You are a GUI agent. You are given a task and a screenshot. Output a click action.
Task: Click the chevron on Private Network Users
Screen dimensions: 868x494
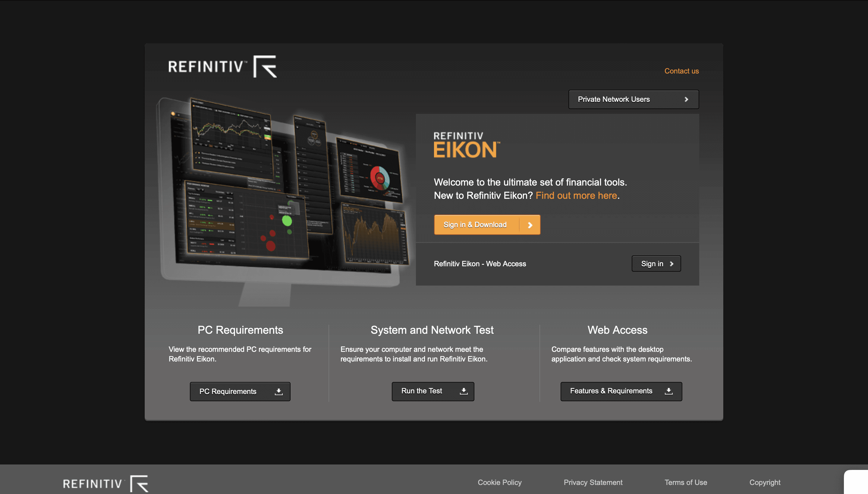[x=686, y=99]
